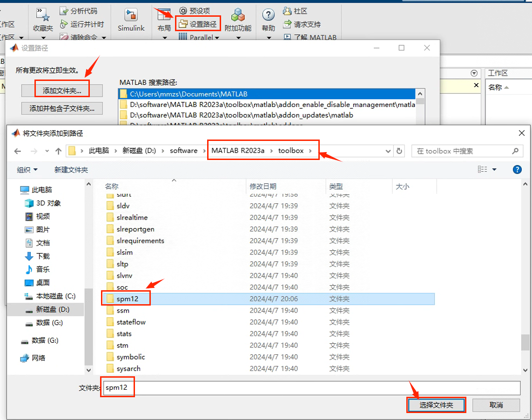Click Learn MATLAB (了解 MATLAB)
532x420 pixels.
tap(310, 37)
